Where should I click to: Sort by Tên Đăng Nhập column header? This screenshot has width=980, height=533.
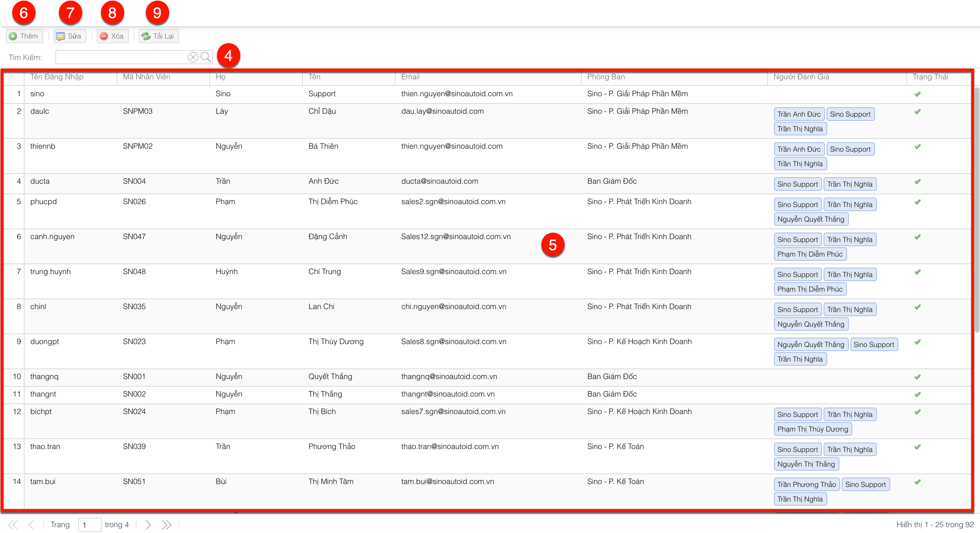pos(57,77)
